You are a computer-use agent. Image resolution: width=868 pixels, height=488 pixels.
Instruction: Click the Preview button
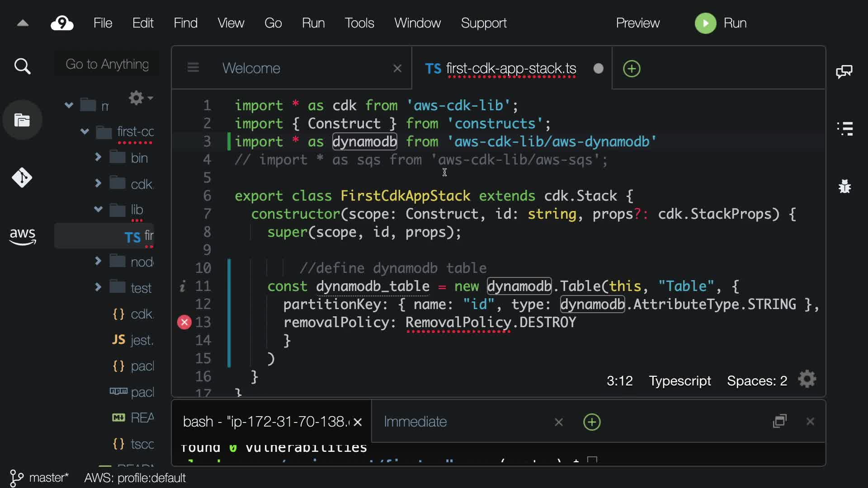[637, 23]
